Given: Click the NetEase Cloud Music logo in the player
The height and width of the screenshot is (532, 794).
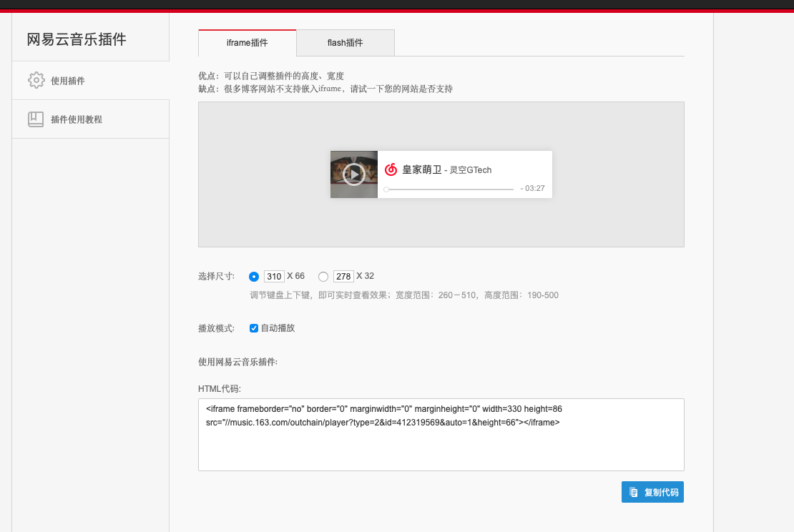Looking at the screenshot, I should [x=391, y=169].
